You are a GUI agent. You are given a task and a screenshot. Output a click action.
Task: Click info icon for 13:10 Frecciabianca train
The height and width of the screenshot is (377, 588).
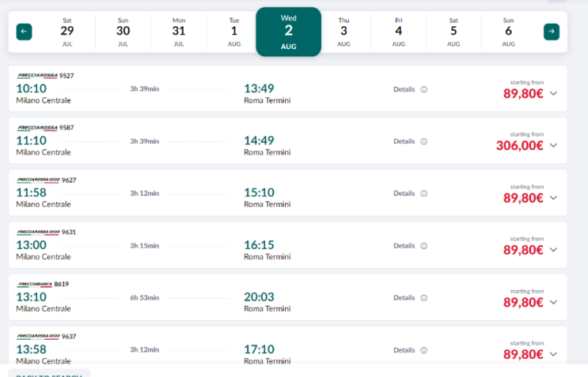click(424, 298)
